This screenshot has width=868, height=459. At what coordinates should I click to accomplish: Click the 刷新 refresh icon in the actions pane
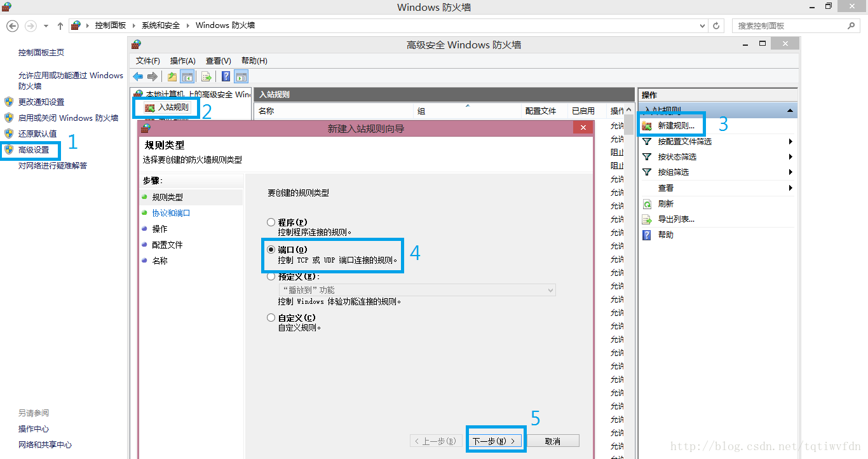(647, 204)
